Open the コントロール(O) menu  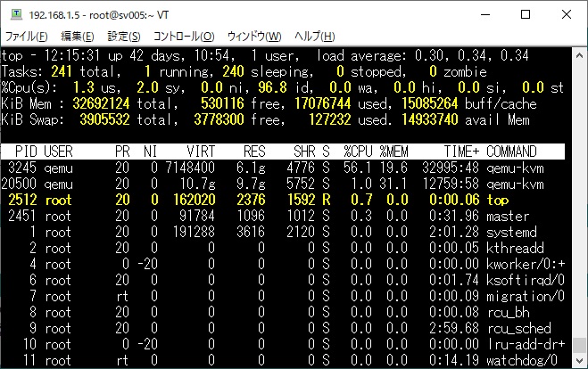184,37
